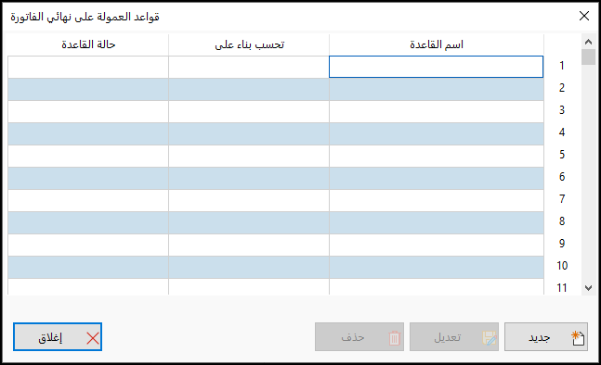Click the تحسب بناء على column header
This screenshot has height=365, width=601.
249,45
